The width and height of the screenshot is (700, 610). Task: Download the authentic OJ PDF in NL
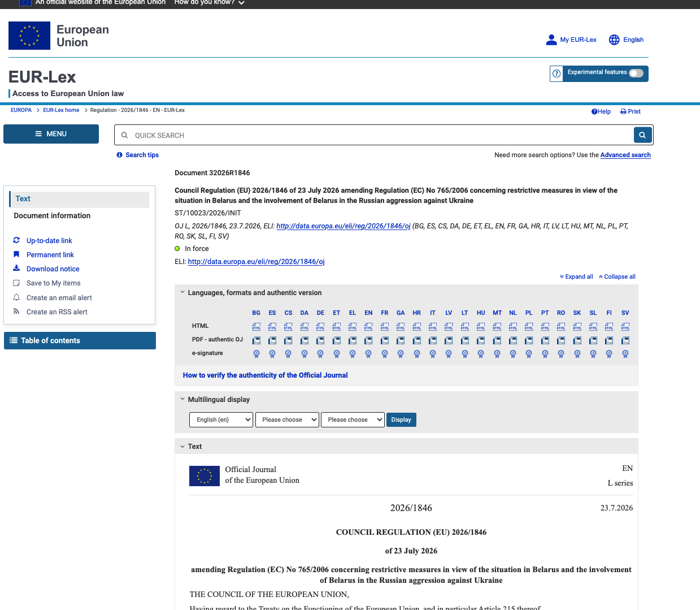513,340
